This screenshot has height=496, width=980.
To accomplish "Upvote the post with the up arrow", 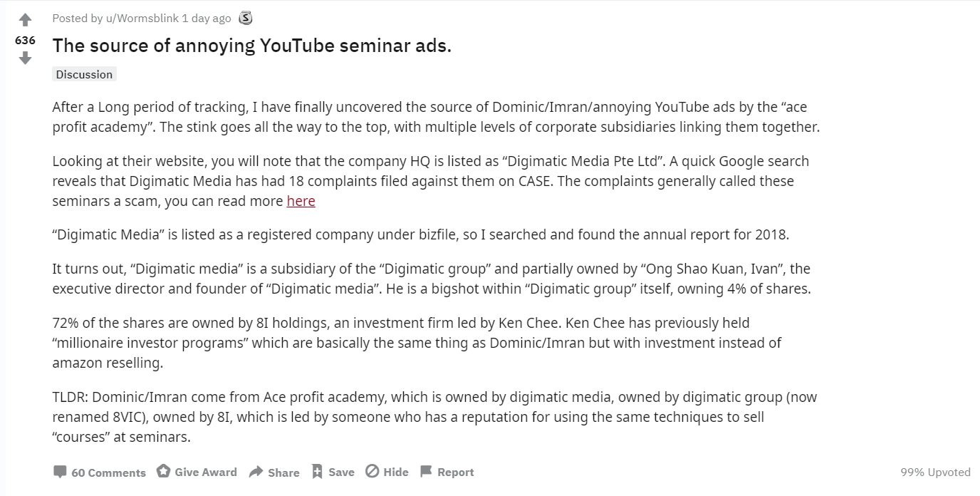I will (x=25, y=20).
